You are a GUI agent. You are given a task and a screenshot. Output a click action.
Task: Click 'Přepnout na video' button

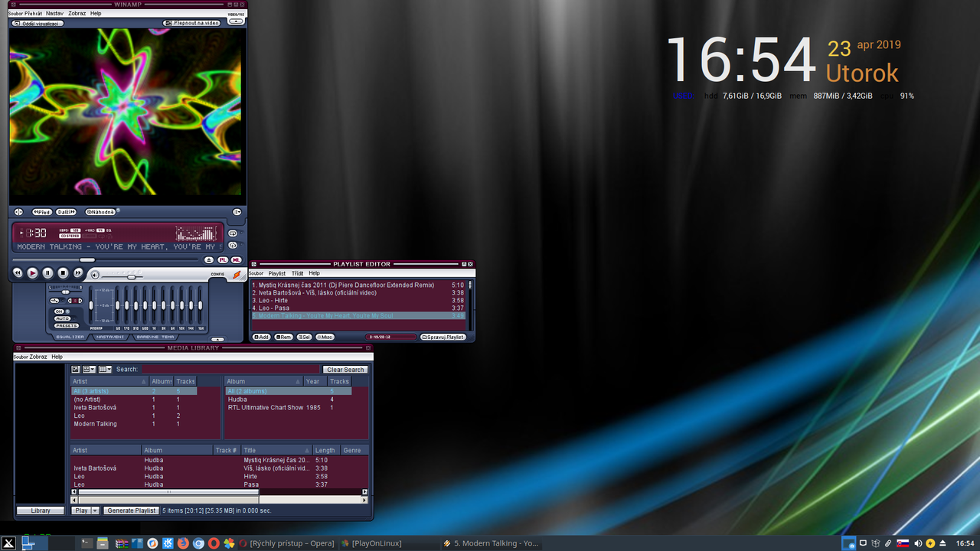(x=192, y=23)
